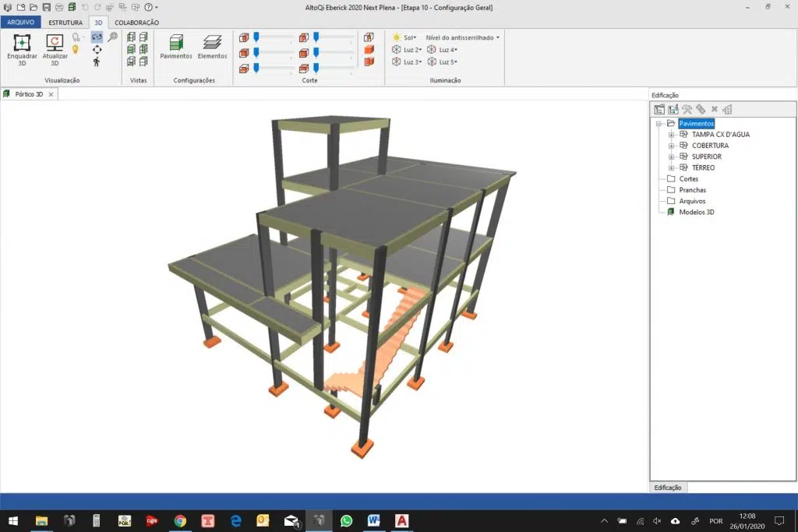The width and height of the screenshot is (798, 532).
Task: Toggle the orbit view mode button
Action: pyautogui.click(x=97, y=37)
